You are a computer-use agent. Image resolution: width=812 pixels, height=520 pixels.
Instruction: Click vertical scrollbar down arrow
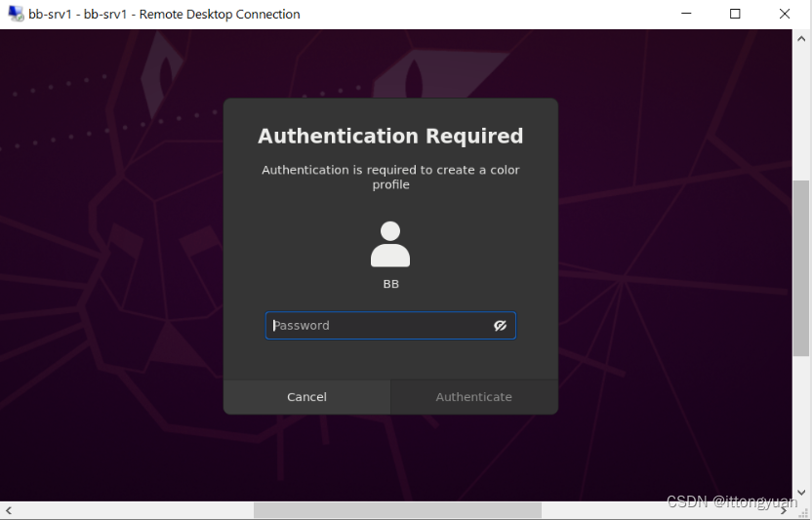coord(801,492)
